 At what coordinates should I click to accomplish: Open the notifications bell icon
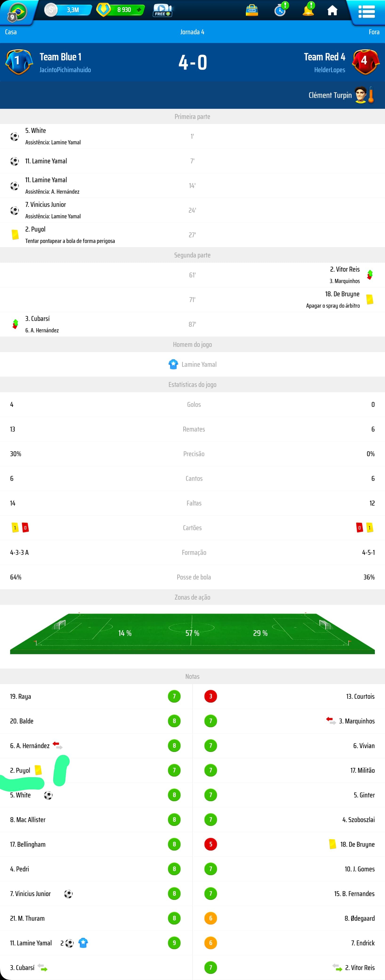(x=308, y=9)
